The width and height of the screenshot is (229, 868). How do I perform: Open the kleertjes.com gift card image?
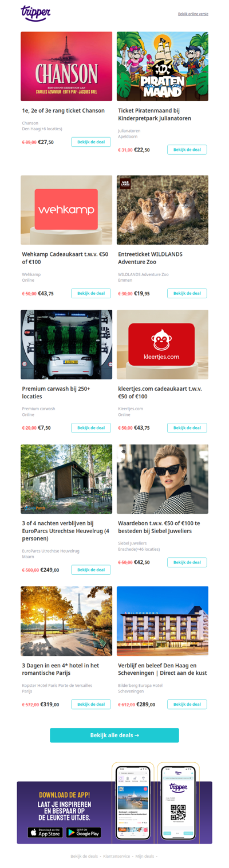click(163, 345)
